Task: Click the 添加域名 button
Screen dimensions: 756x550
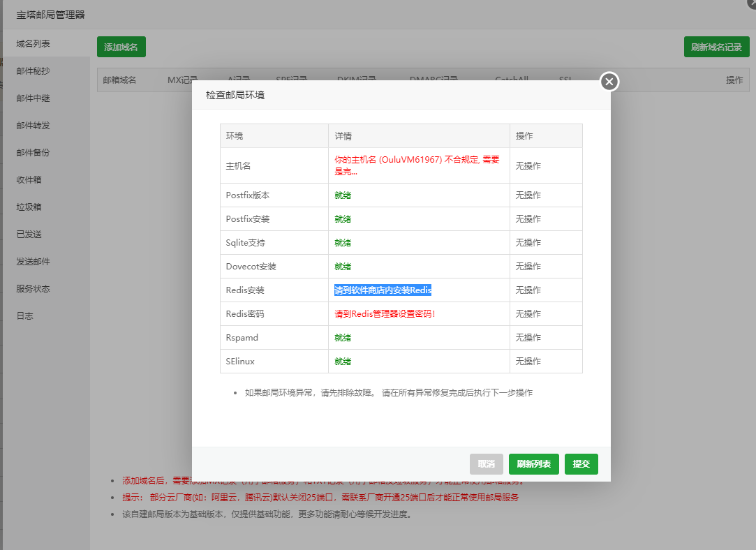Action: (x=121, y=47)
